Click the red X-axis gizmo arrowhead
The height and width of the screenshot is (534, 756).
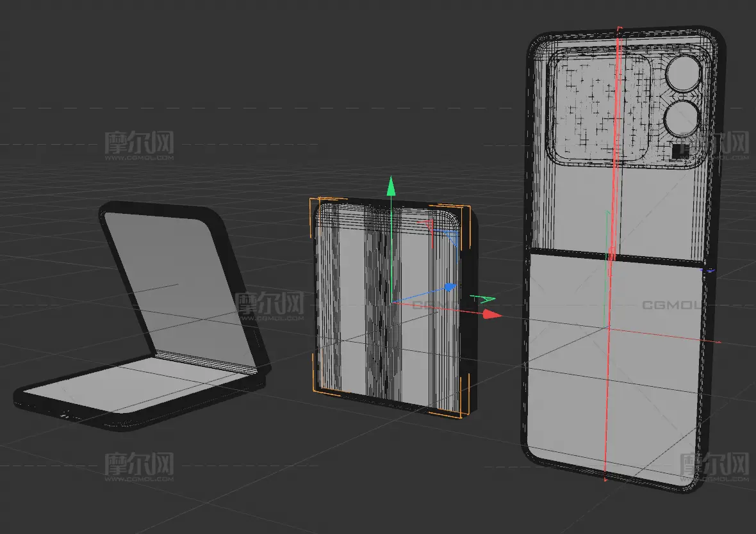point(491,314)
